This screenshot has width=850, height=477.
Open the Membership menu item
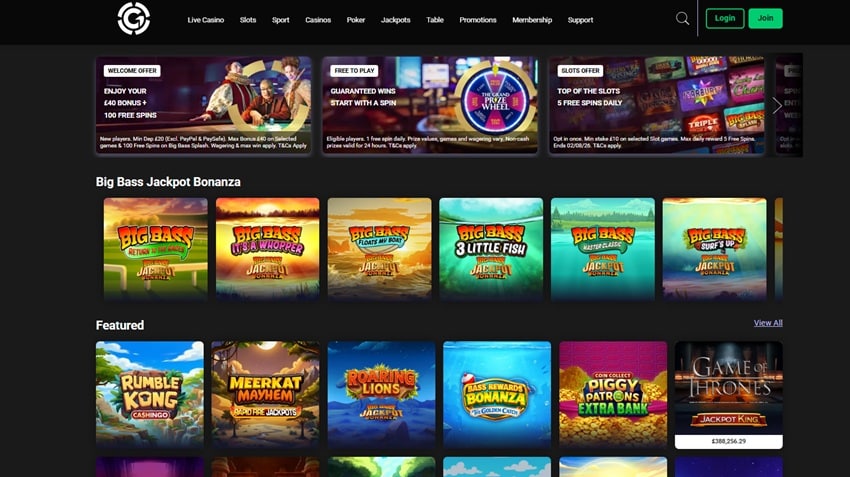[x=532, y=20]
